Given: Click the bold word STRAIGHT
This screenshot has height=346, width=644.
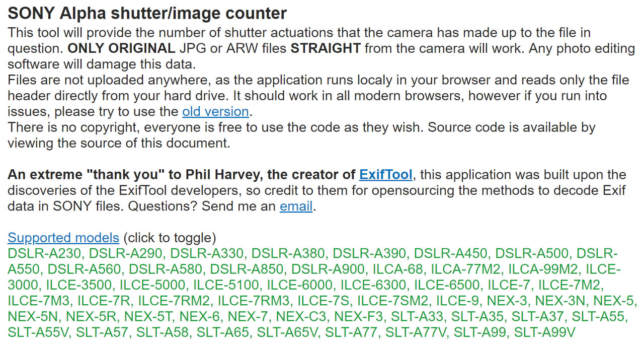Looking at the screenshot, I should pos(326,49).
